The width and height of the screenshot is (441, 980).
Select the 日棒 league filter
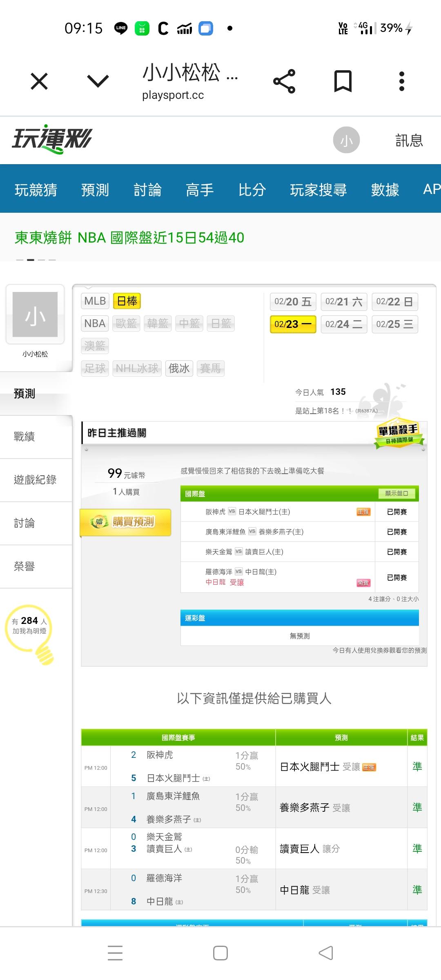pos(127,301)
